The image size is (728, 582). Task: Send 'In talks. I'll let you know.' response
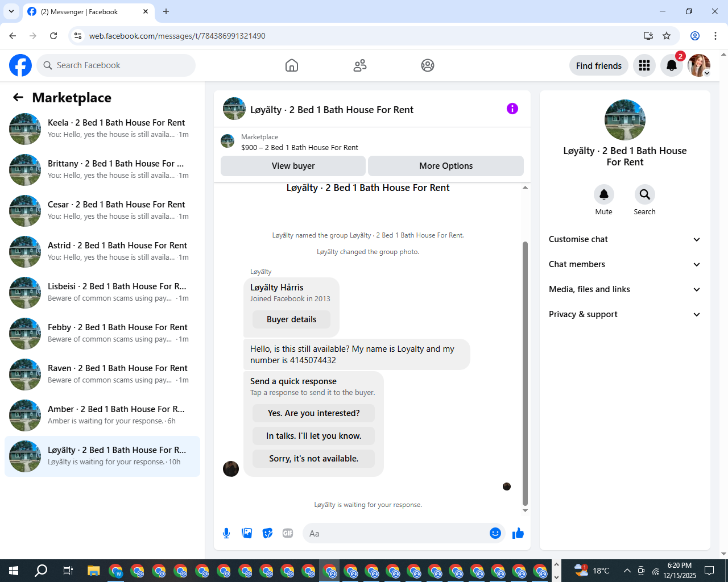tap(314, 436)
